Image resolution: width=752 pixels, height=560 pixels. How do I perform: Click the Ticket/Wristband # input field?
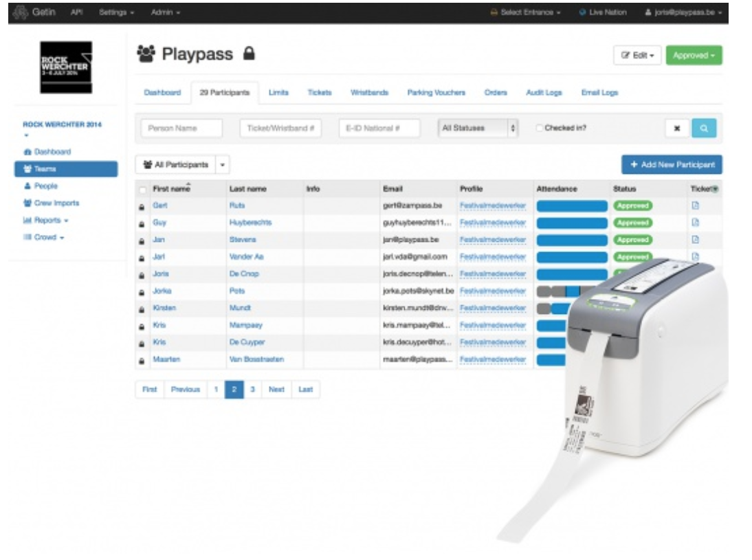[x=280, y=128]
